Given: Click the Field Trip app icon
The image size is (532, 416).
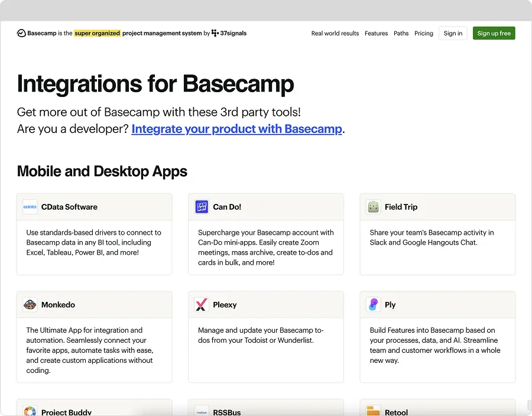Looking at the screenshot, I should pos(373,207).
